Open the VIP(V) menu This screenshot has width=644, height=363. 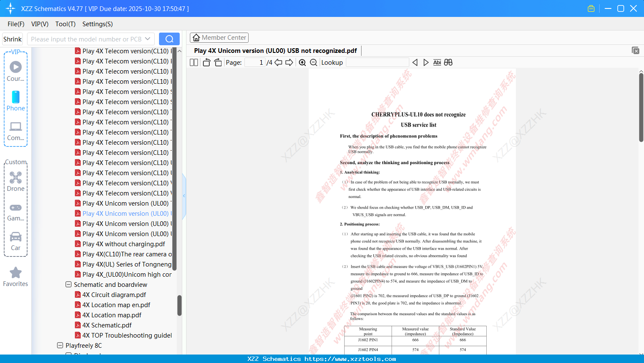pos(40,24)
